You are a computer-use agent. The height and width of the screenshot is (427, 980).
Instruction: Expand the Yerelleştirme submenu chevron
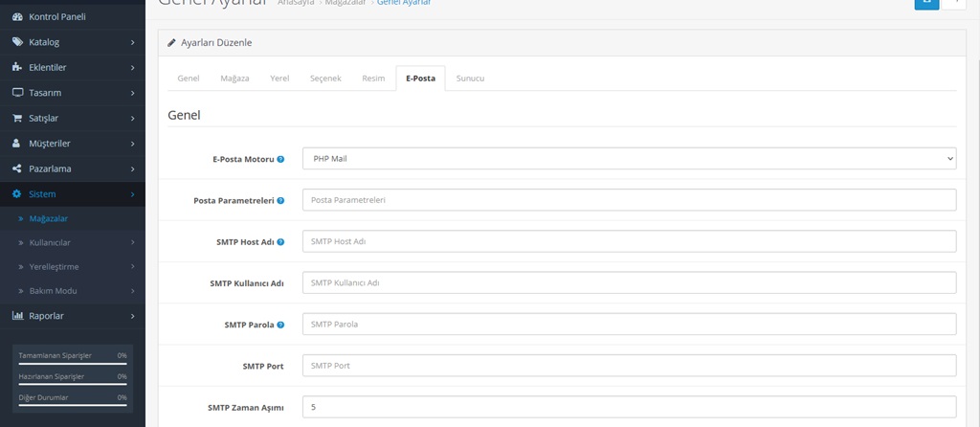point(132,267)
